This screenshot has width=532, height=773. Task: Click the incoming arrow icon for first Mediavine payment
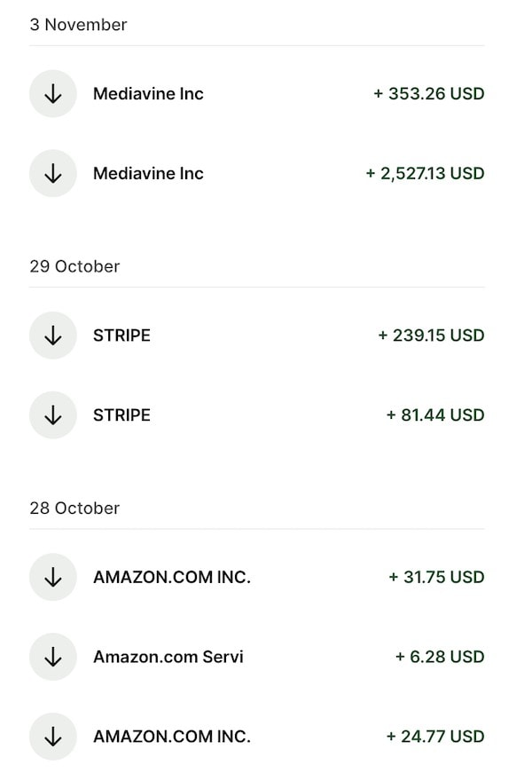[53, 93]
